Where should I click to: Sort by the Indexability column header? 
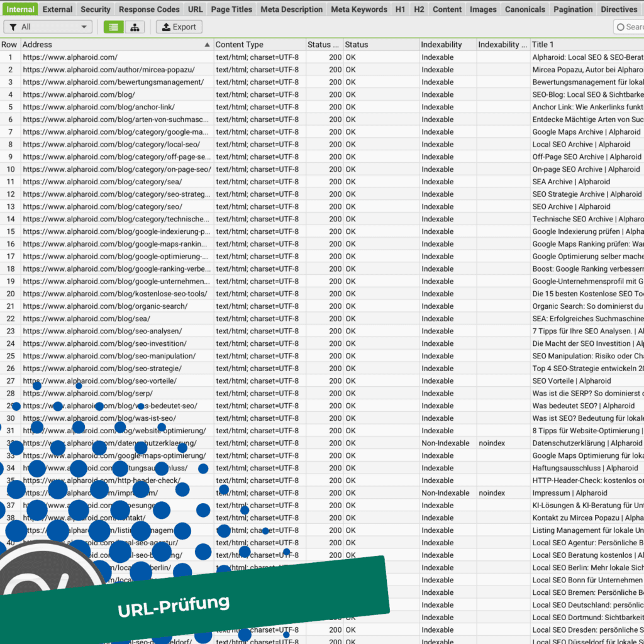pyautogui.click(x=447, y=45)
